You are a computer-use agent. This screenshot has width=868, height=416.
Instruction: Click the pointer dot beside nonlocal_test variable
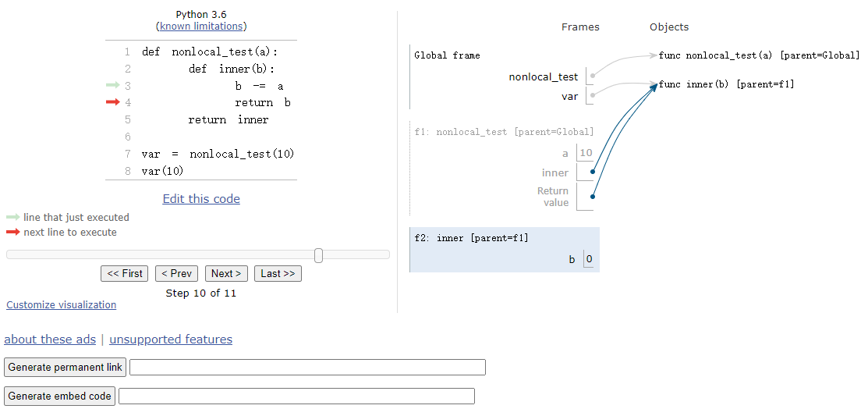tap(593, 76)
